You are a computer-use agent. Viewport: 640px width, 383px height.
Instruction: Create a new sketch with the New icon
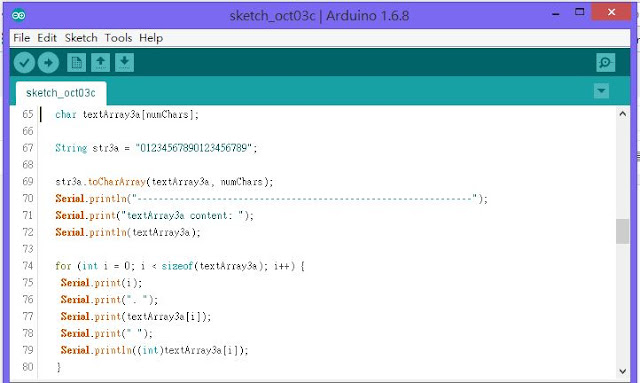(76, 63)
